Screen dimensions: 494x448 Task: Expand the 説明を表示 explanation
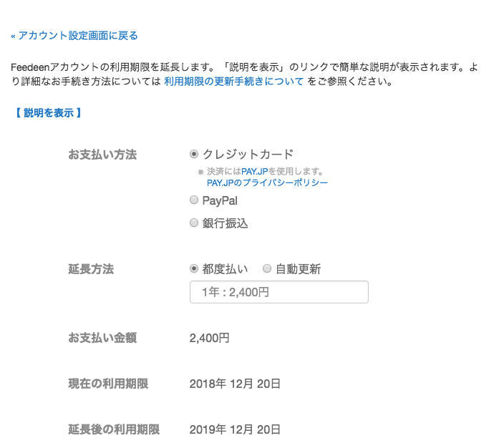click(48, 112)
